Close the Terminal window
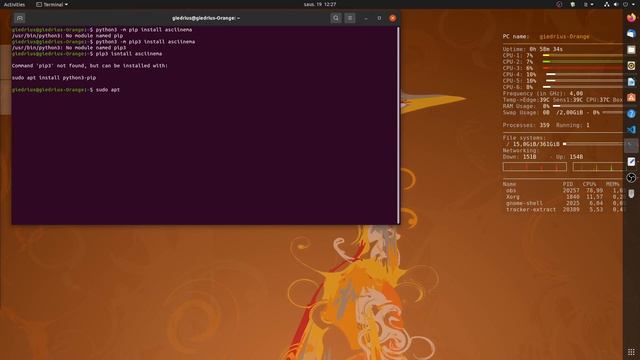This screenshot has height=360, width=640. click(393, 18)
